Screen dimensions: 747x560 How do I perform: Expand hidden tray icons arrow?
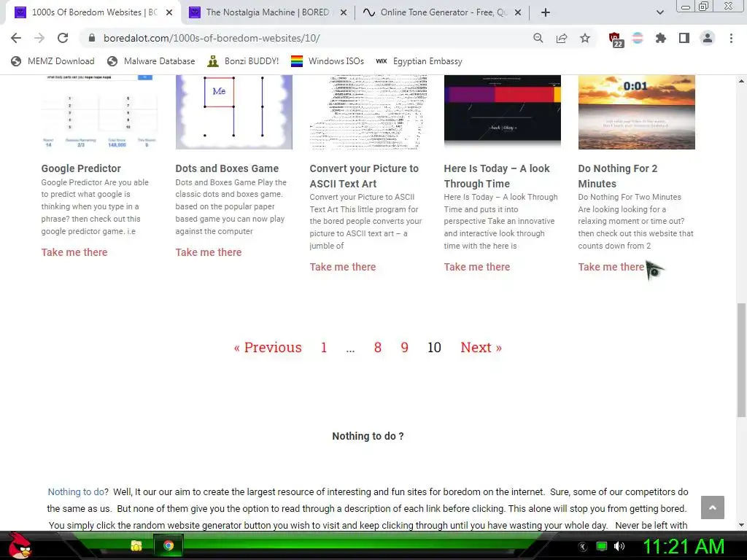click(x=583, y=547)
